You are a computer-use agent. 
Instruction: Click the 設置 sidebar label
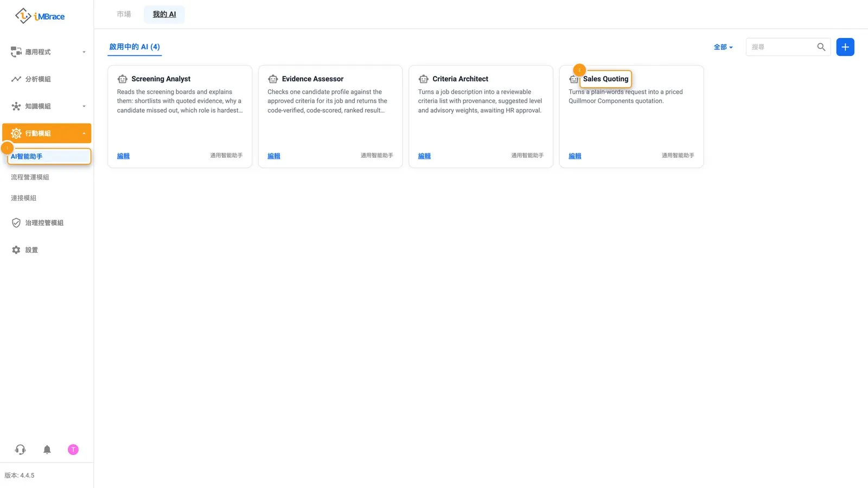click(31, 250)
